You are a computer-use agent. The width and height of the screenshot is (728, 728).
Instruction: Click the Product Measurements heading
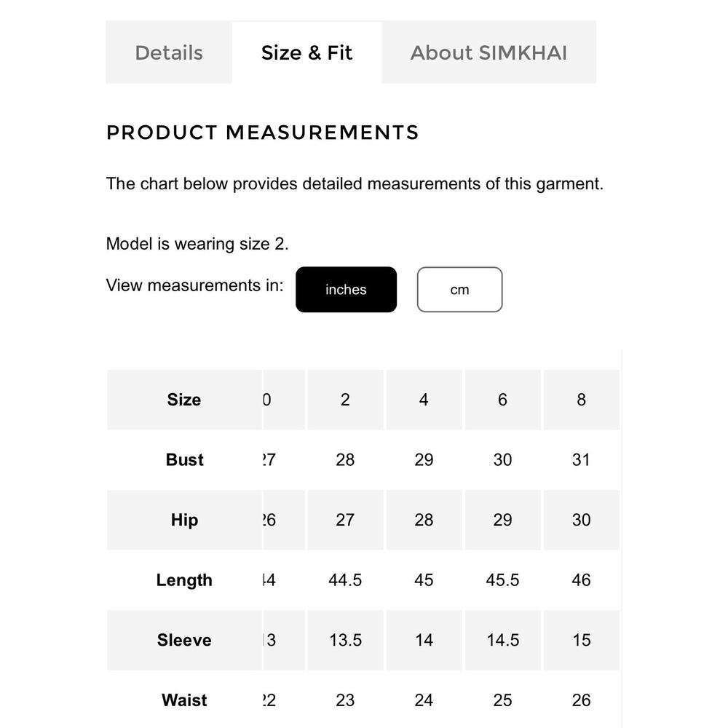click(263, 132)
